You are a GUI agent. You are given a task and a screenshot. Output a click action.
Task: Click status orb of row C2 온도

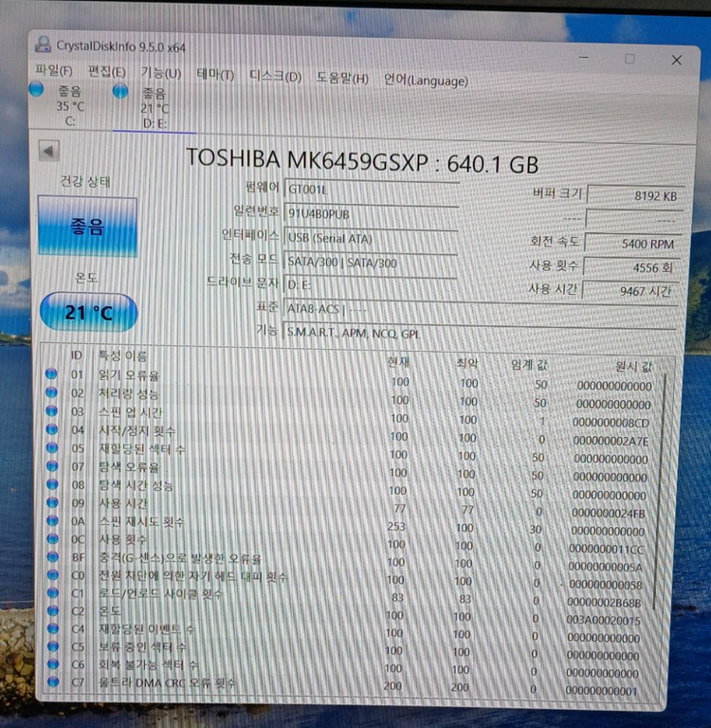point(53,610)
